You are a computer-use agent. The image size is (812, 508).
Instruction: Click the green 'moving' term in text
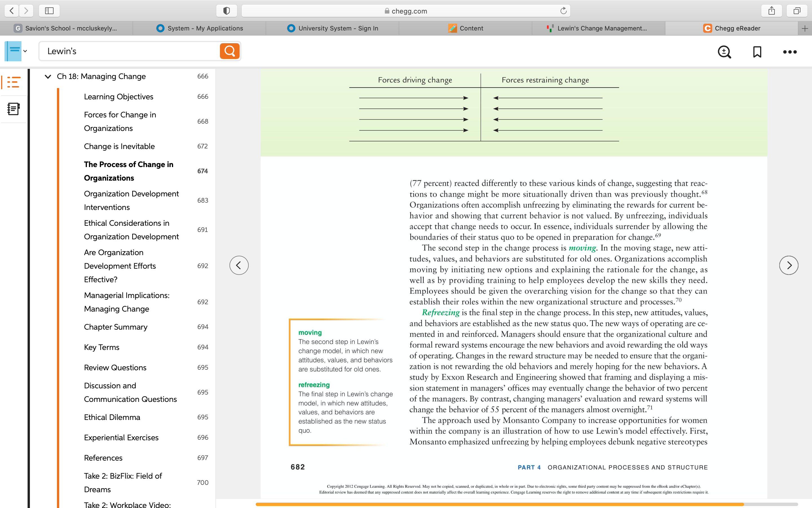pos(582,248)
